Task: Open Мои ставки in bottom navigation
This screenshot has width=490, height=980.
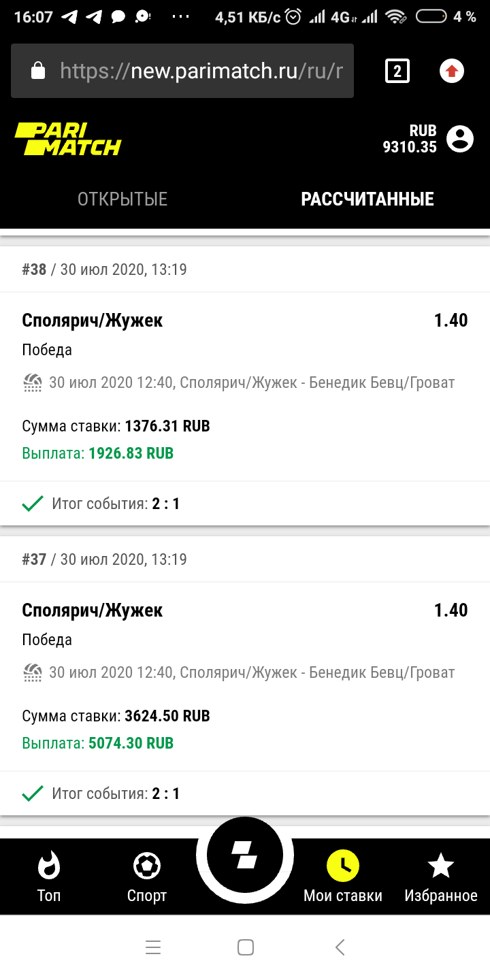Action: click(343, 877)
